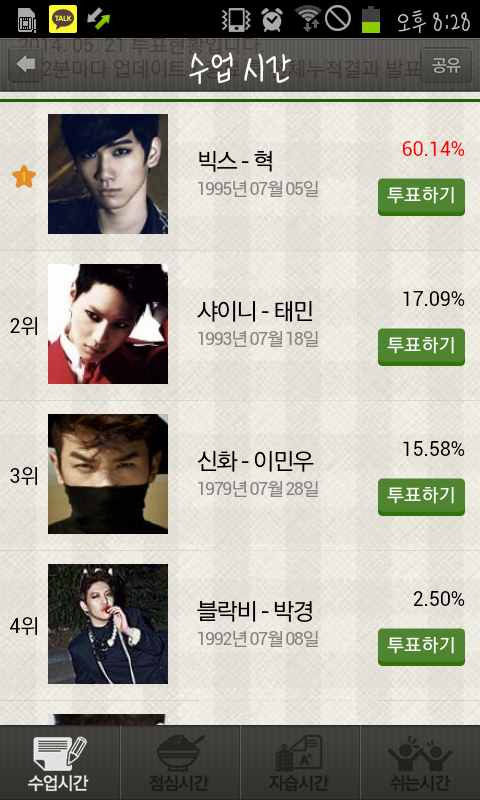This screenshot has width=480, height=800.
Task: Tap the first-place star badge
Action: tap(24, 178)
